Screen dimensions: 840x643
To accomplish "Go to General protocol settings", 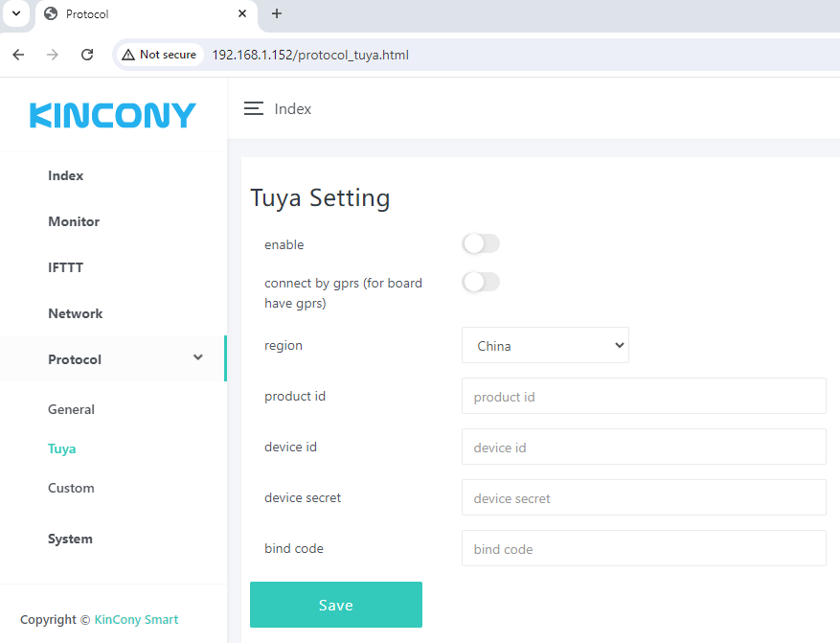I will click(71, 409).
